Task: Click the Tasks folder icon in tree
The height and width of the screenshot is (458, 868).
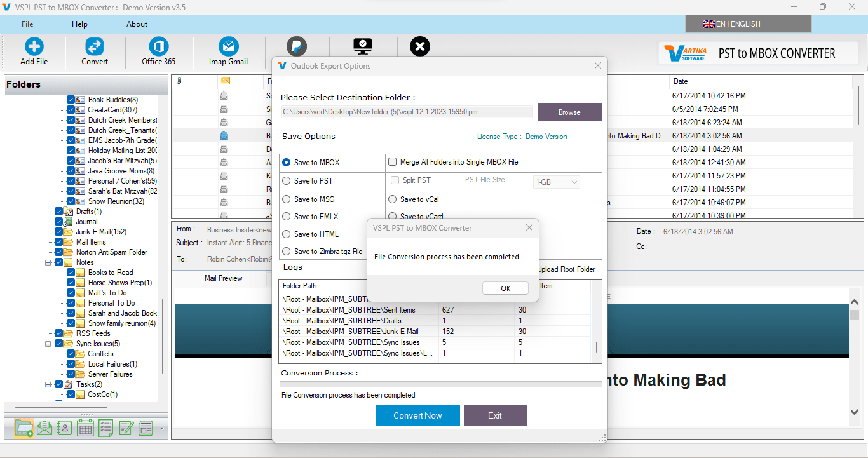Action: [69, 384]
